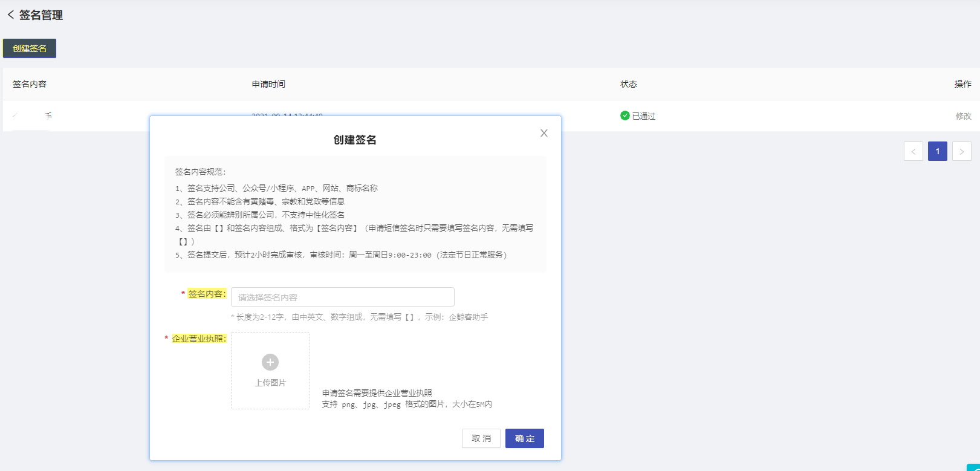
Task: Click the plus icon to upload image
Action: coord(270,362)
